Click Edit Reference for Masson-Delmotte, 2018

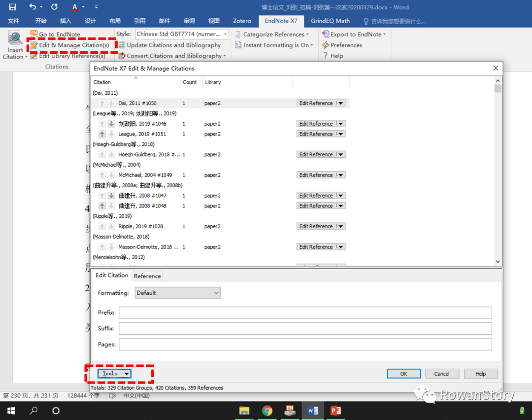point(316,247)
